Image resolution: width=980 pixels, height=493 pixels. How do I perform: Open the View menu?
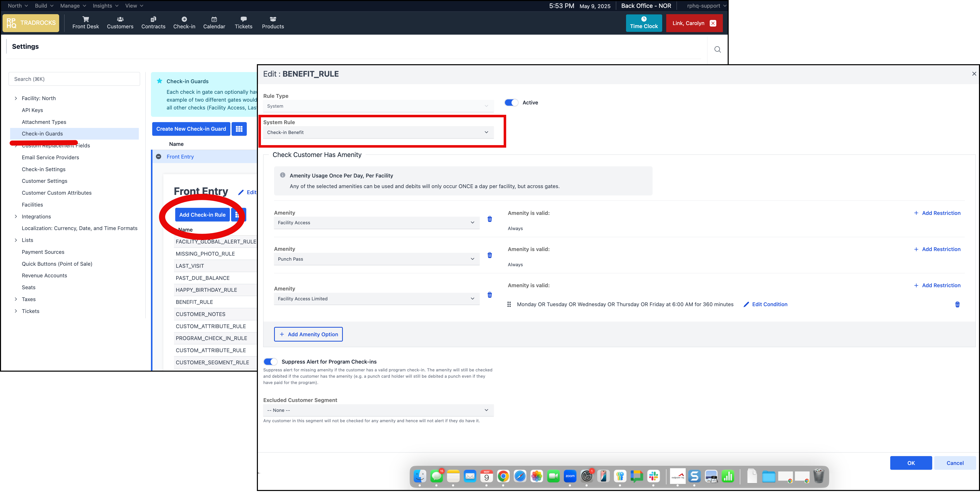(x=134, y=6)
